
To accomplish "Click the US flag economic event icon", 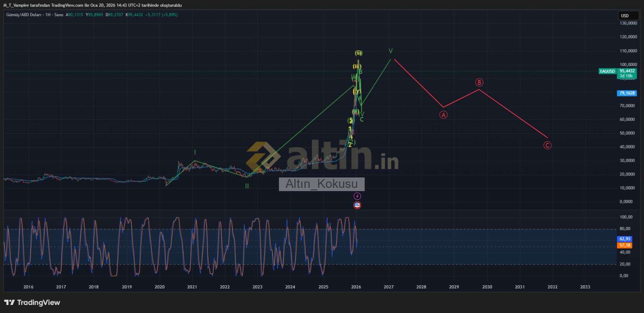I will pos(357,205).
